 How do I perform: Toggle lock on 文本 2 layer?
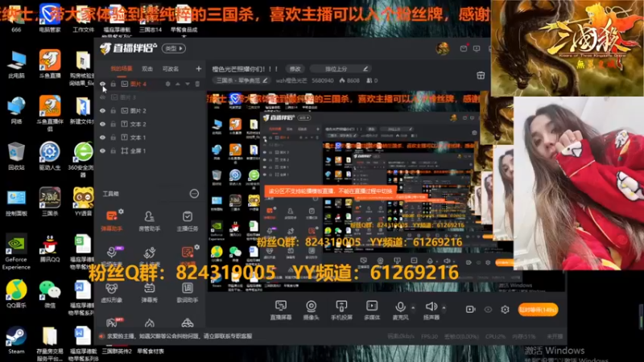(114, 124)
